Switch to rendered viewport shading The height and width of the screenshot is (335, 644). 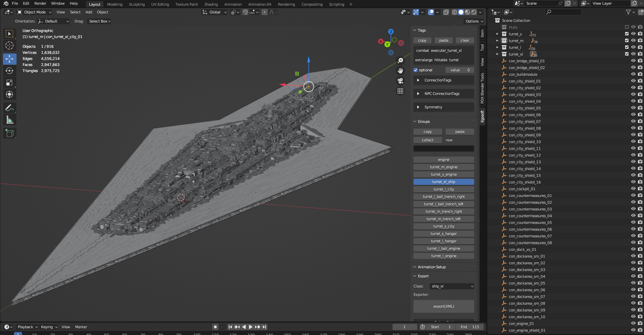(x=474, y=12)
